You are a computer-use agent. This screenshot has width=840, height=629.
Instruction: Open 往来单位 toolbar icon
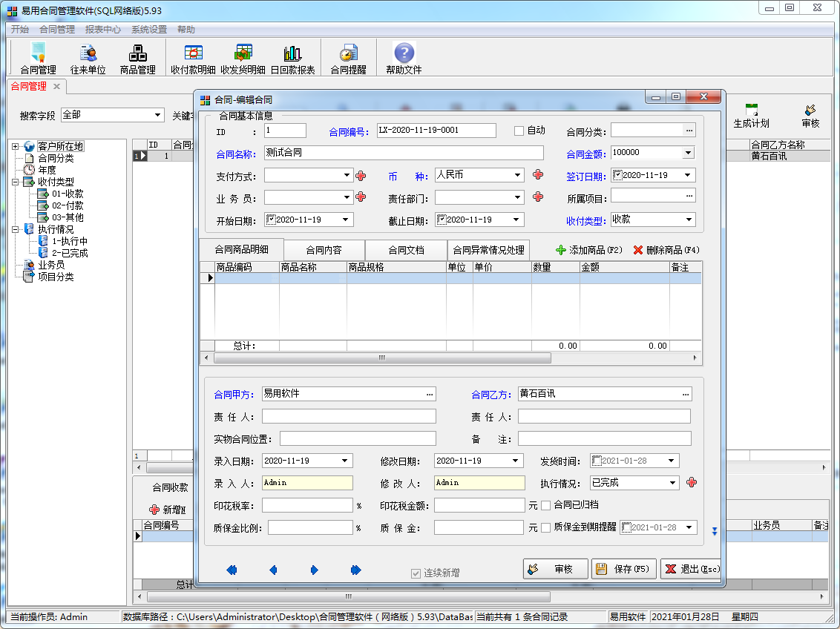88,59
